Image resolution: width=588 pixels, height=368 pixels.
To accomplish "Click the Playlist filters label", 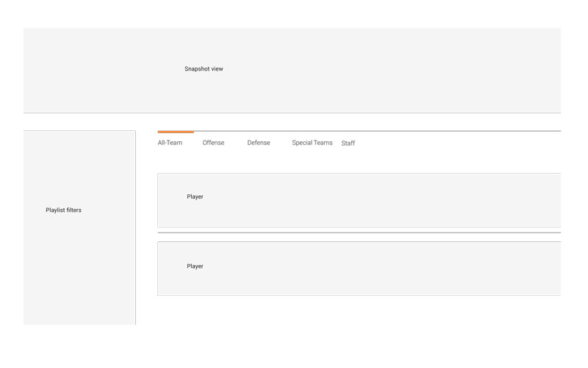I will 63,210.
